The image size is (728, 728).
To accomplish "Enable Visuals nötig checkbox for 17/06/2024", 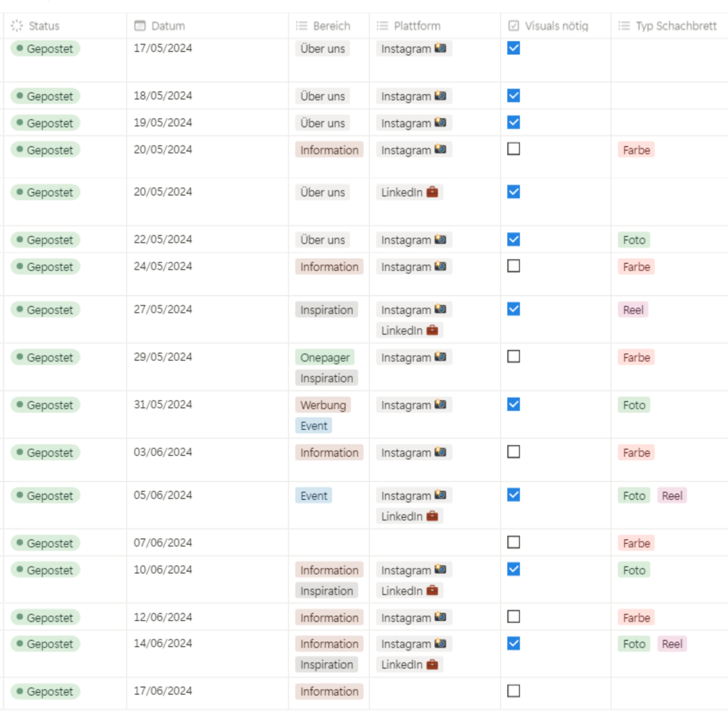I will tap(514, 691).
